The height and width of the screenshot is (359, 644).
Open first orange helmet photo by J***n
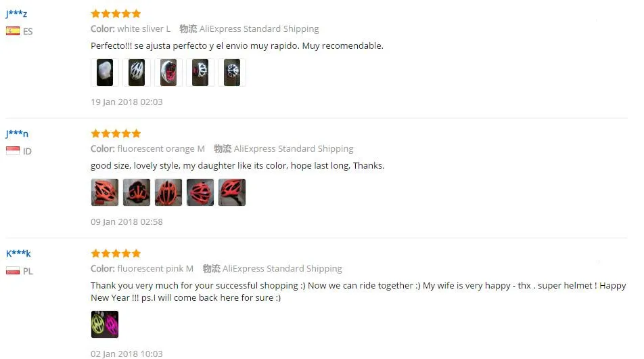[105, 192]
